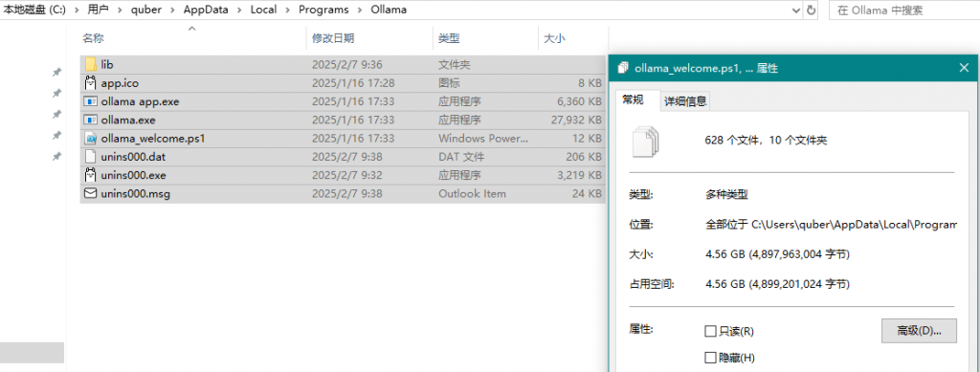Select the unins000.msg file name
This screenshot has height=372, width=980.
coord(135,193)
